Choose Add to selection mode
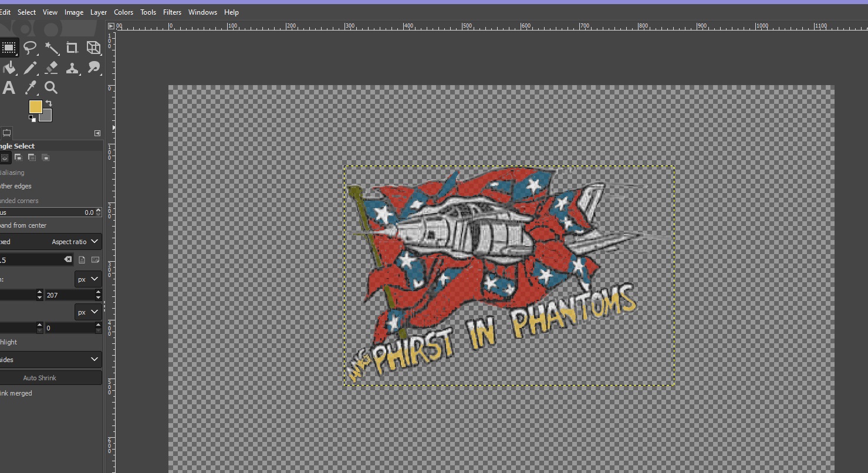This screenshot has height=473, width=868. click(x=19, y=157)
